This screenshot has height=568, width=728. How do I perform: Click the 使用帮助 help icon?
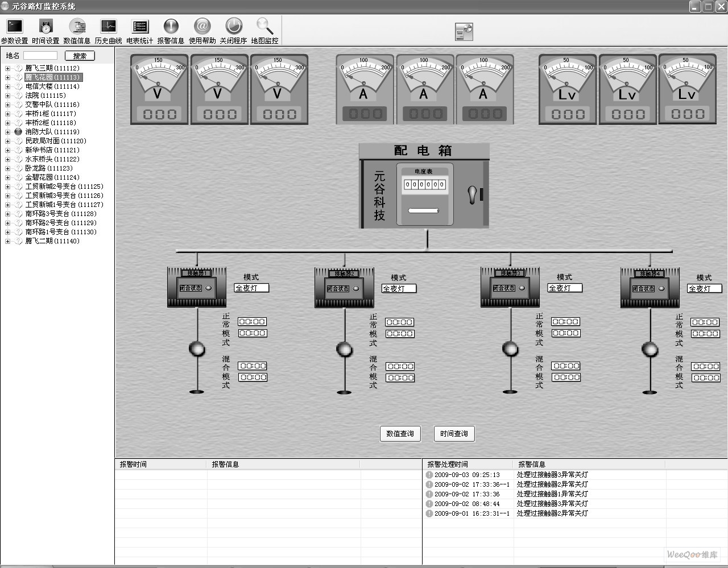coord(202,27)
